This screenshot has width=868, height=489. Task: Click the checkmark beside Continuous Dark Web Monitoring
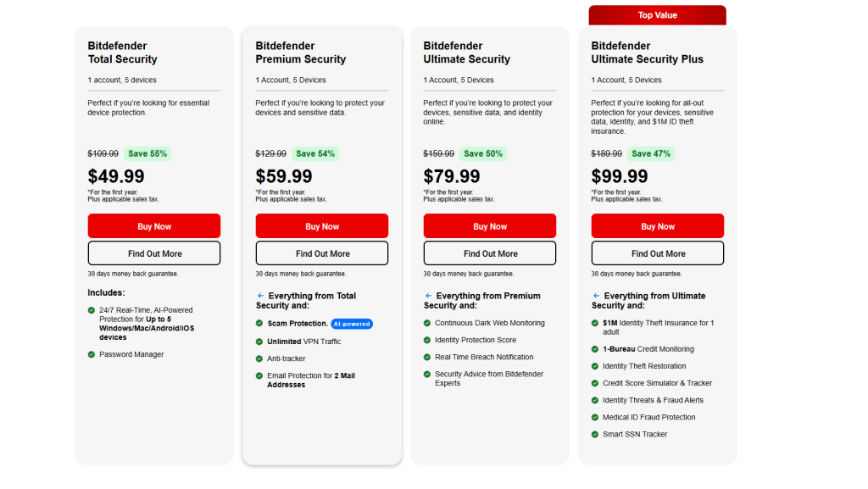tap(426, 323)
